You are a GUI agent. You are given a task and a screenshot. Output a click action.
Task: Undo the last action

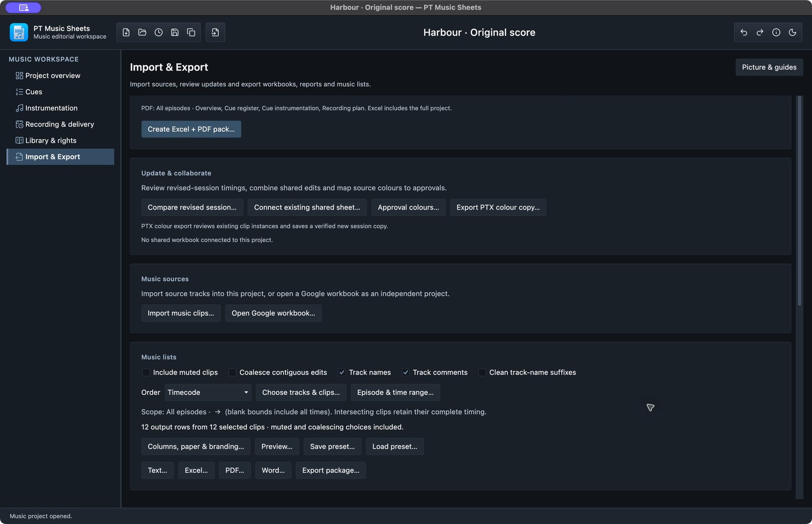744,32
